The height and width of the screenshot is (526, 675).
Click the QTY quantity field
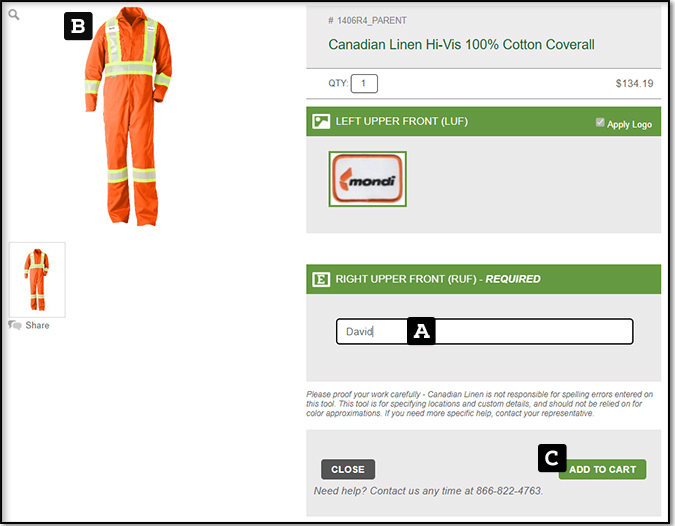tap(364, 84)
